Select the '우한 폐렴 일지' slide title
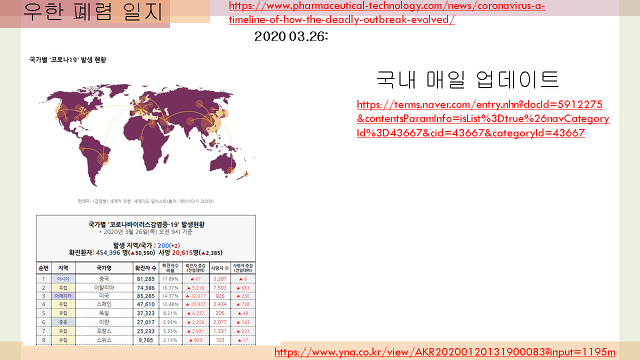Viewport: 640px width, 360px height. tap(93, 11)
